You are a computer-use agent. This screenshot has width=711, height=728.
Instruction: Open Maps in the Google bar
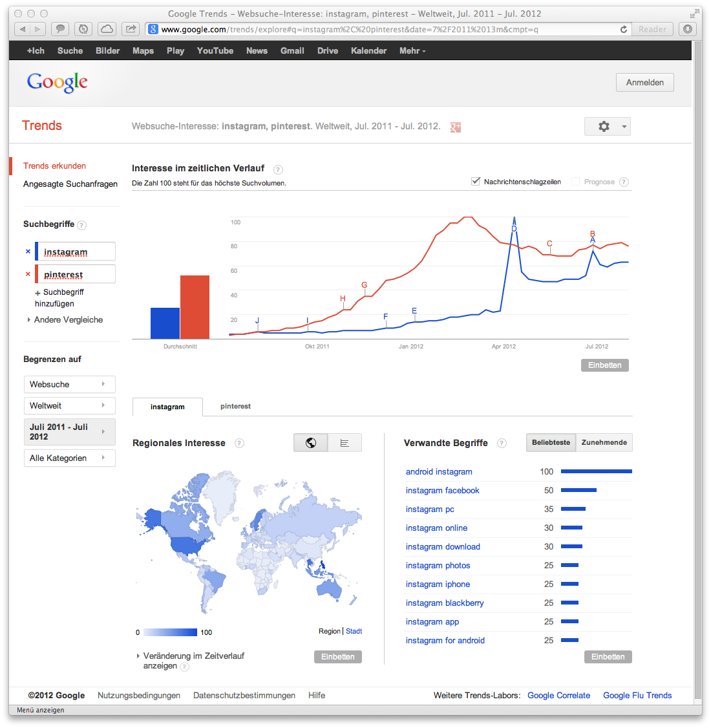[x=143, y=50]
